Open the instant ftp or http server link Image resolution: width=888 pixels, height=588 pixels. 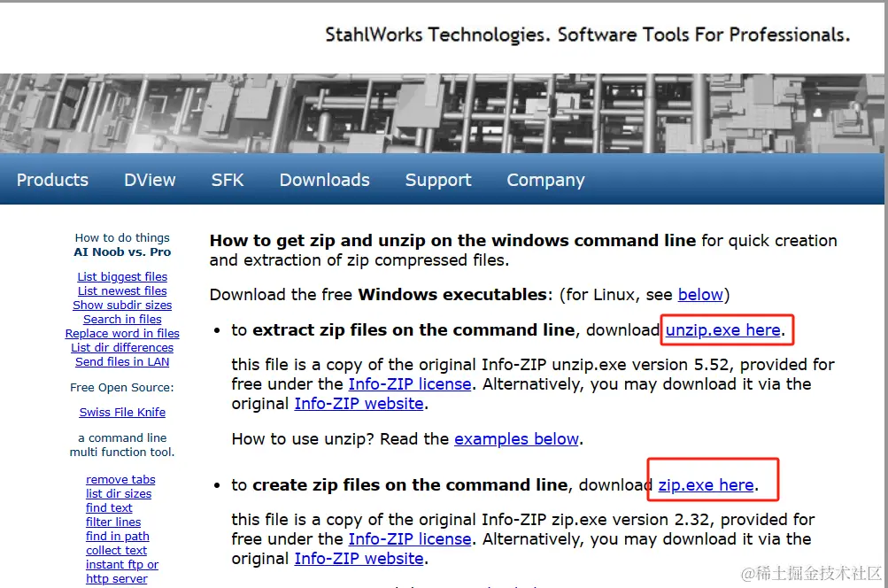click(x=122, y=571)
